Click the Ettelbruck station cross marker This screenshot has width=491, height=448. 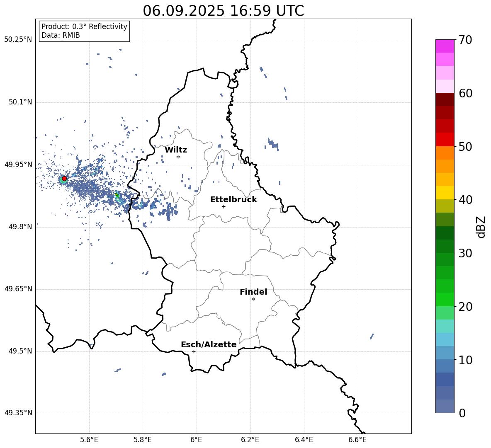pyautogui.click(x=224, y=206)
